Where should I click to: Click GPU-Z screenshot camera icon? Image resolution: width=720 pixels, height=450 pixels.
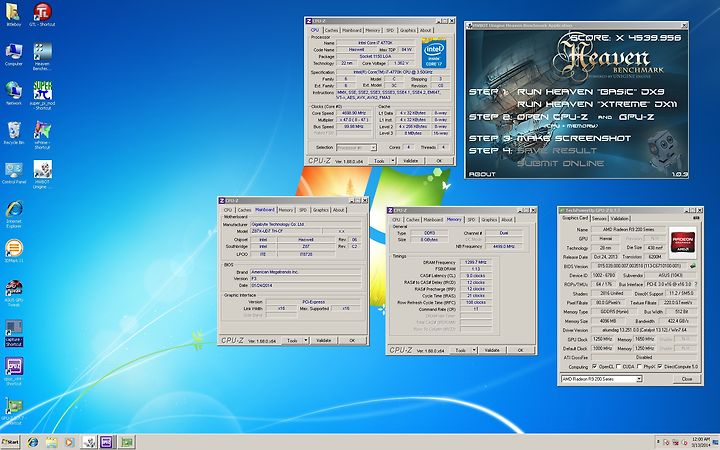pos(696,218)
